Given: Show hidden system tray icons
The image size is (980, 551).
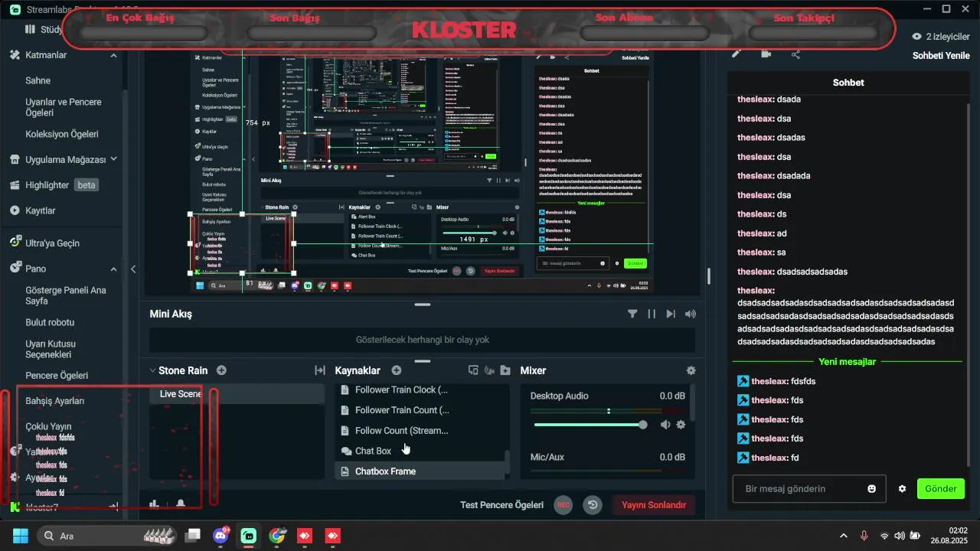Looking at the screenshot, I should (x=844, y=536).
